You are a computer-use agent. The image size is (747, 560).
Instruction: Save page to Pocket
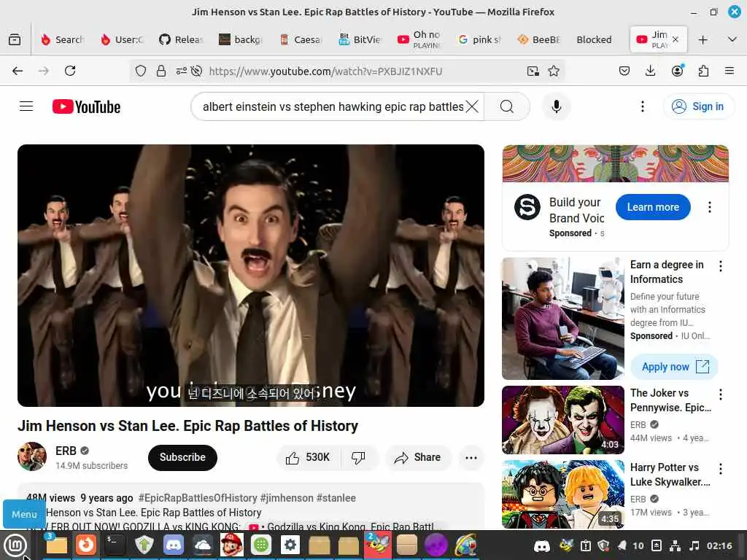pyautogui.click(x=624, y=71)
